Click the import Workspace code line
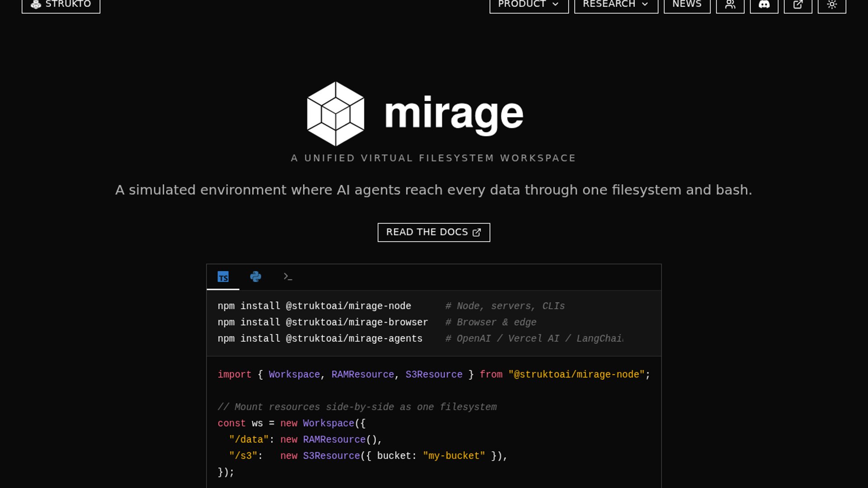 (434, 375)
